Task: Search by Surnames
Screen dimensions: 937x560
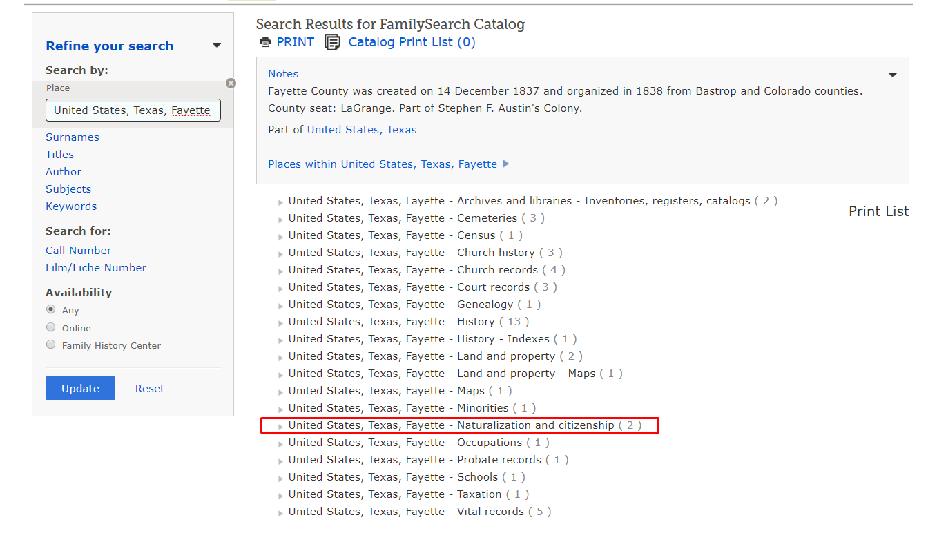Action: [73, 137]
